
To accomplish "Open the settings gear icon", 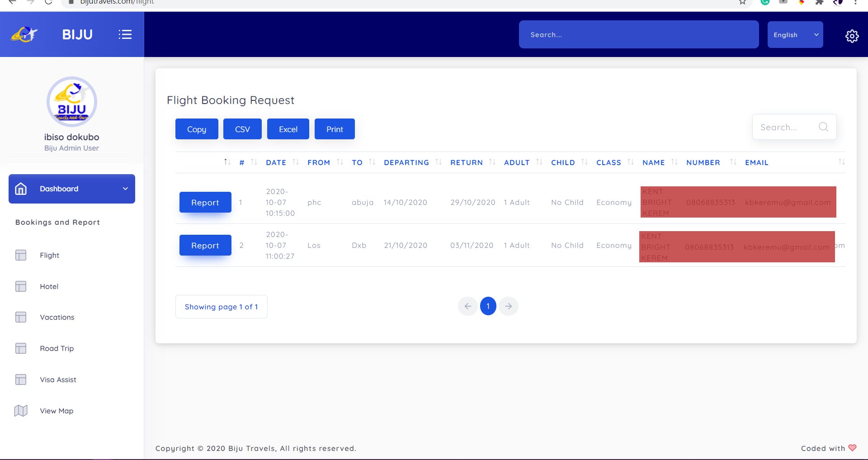I will pos(852,36).
